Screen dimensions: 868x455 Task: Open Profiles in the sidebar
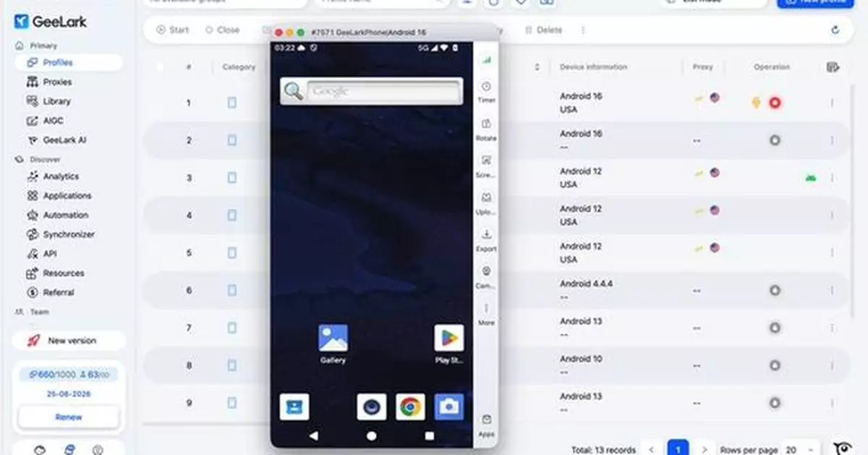[69, 62]
